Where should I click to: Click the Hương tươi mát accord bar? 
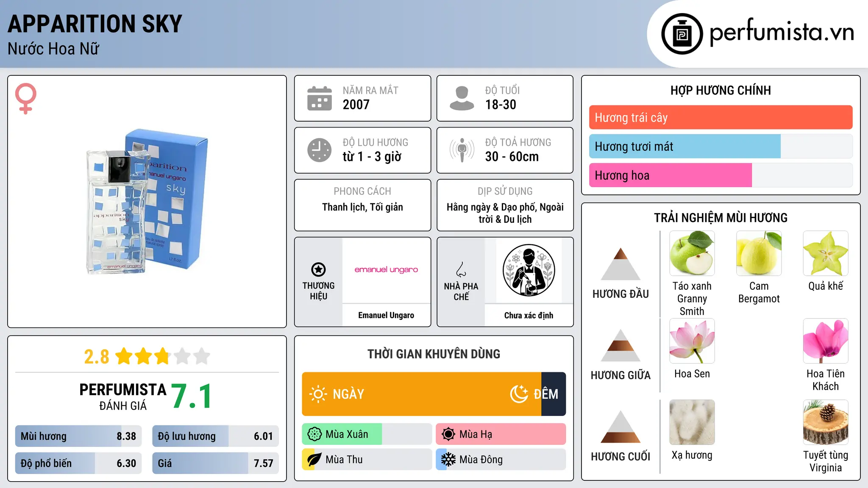pos(721,146)
